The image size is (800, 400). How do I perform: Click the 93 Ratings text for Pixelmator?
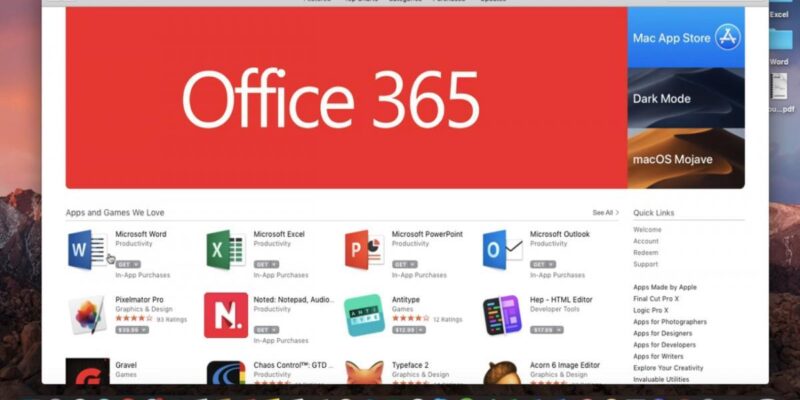pos(171,319)
